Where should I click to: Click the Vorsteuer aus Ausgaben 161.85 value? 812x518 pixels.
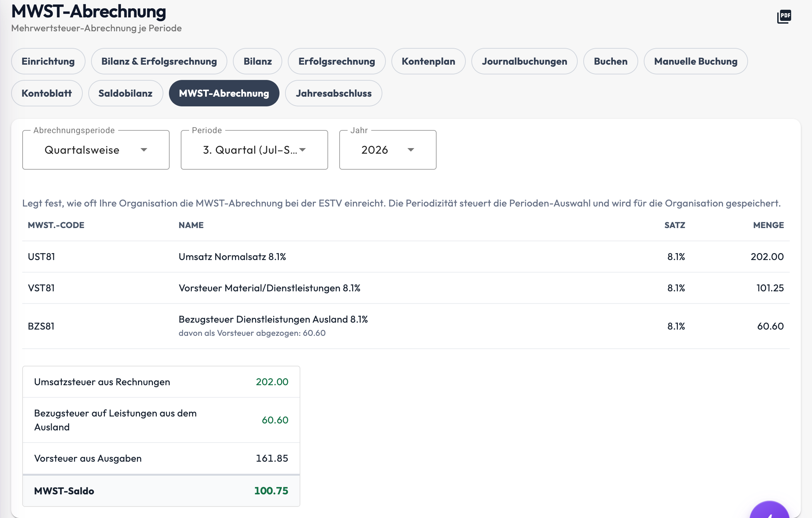(272, 458)
